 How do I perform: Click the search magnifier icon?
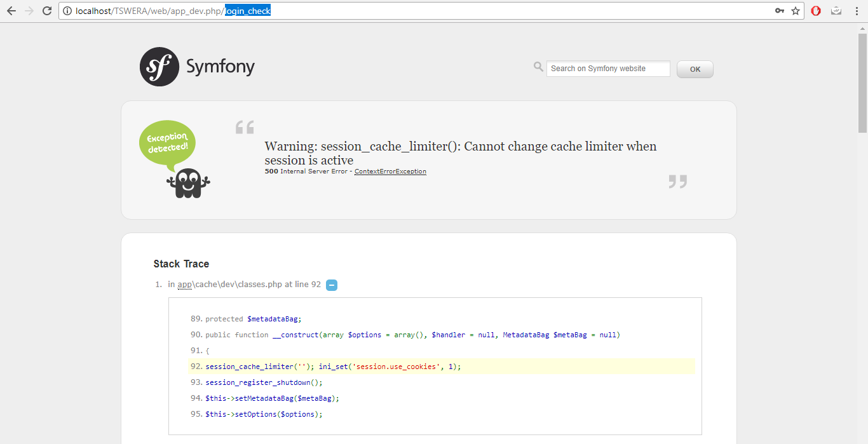pos(538,66)
